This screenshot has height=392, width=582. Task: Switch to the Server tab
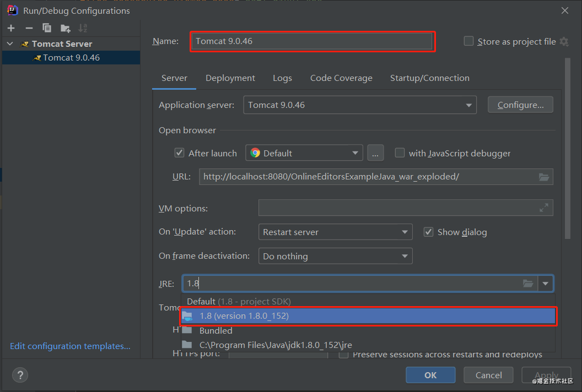point(174,78)
